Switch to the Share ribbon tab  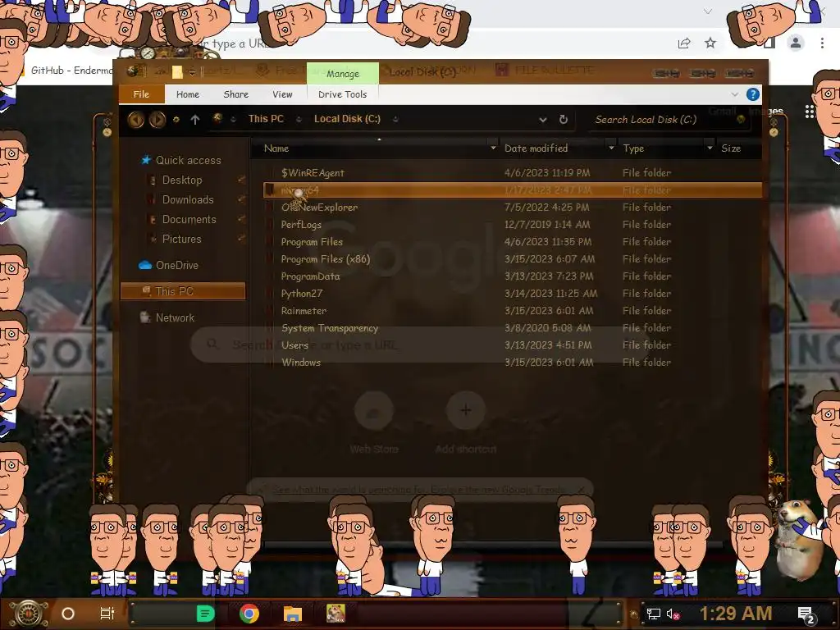235,94
